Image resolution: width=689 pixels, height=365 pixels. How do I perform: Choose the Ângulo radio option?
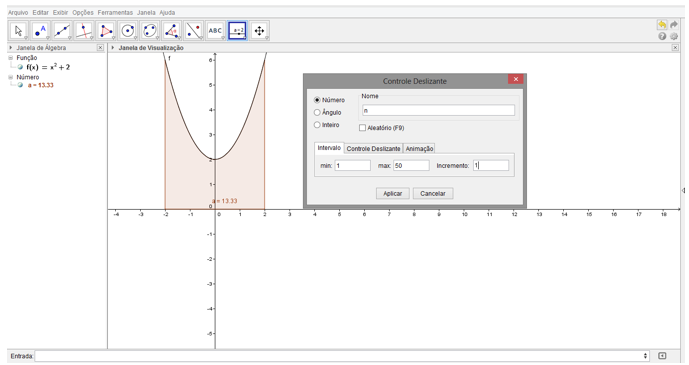[317, 112]
